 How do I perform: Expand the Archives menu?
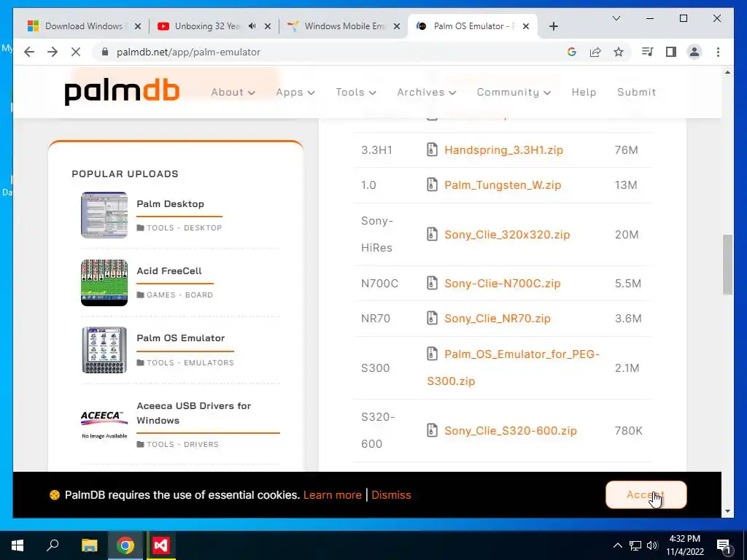(x=426, y=93)
